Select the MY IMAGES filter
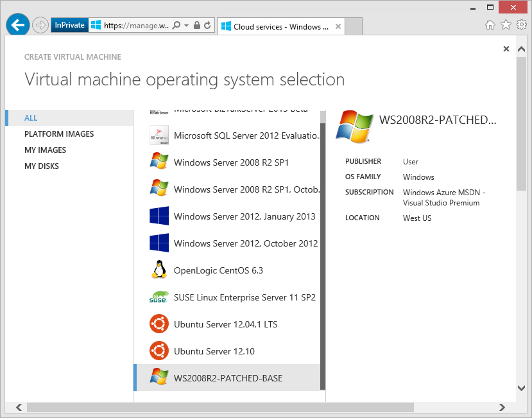532x418 pixels. pyautogui.click(x=45, y=150)
